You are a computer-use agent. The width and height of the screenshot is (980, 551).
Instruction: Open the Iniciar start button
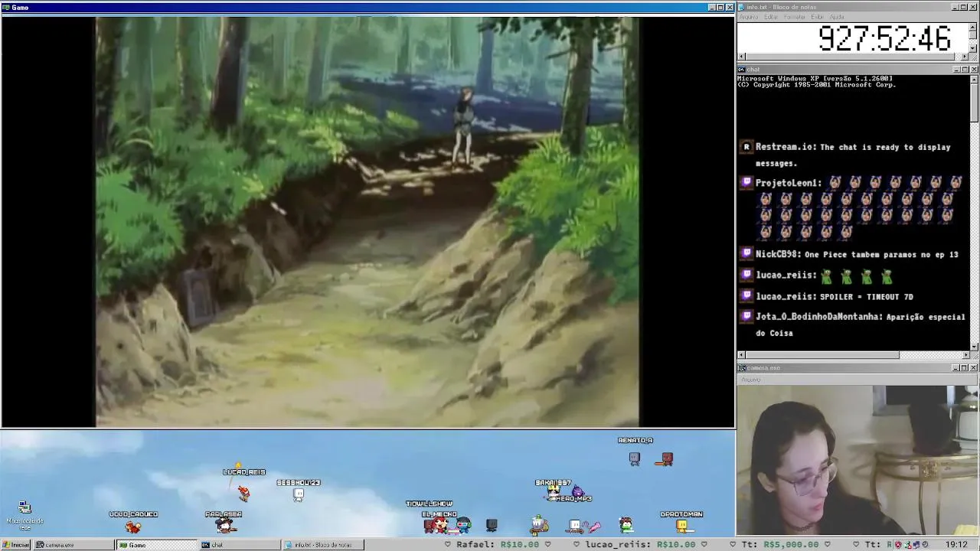click(16, 545)
